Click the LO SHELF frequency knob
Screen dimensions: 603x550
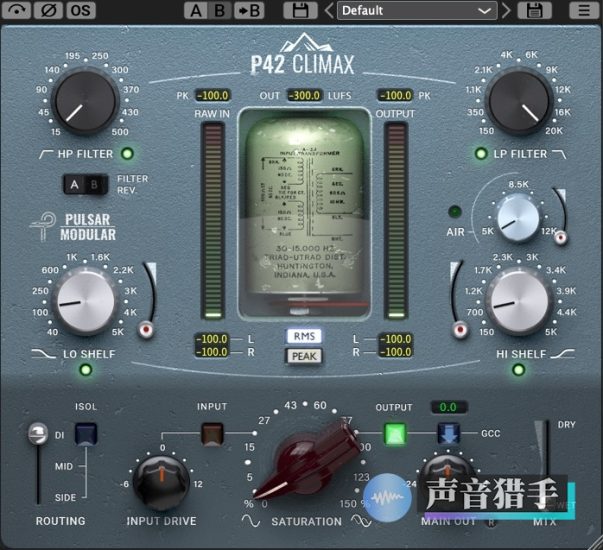tap(85, 301)
